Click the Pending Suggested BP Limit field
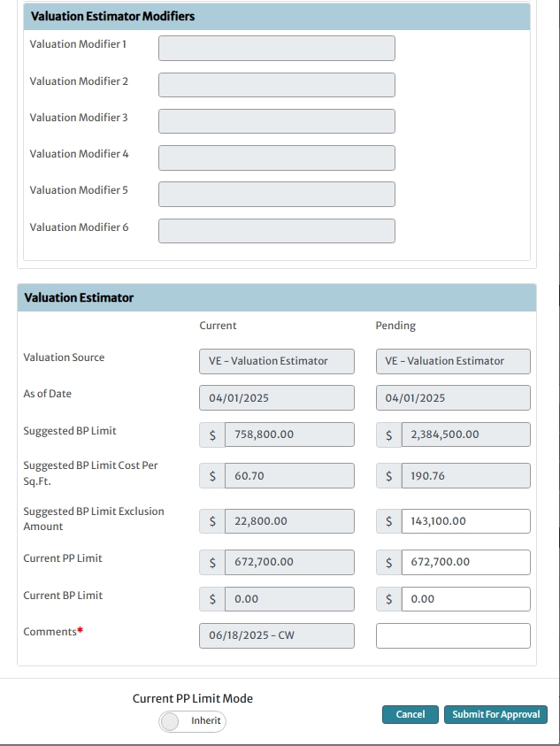This screenshot has width=560, height=746. click(465, 435)
